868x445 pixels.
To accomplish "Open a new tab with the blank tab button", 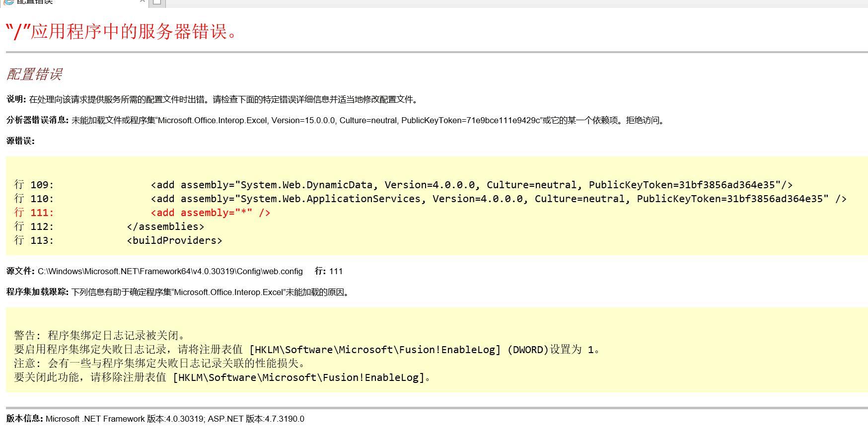I will [x=157, y=2].
